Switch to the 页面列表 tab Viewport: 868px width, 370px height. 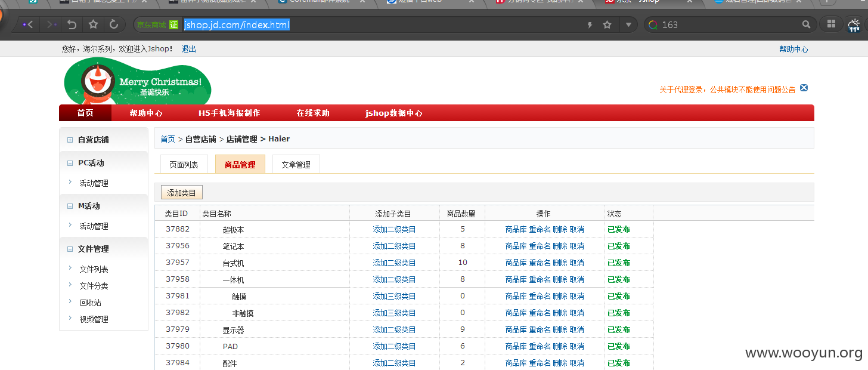[184, 164]
